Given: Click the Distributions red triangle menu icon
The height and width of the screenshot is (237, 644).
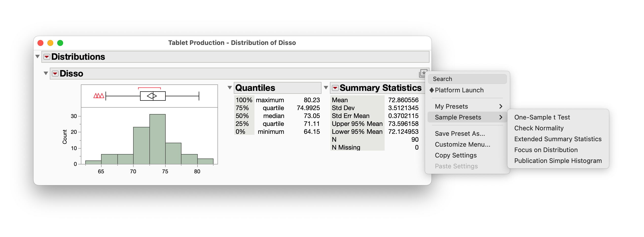Looking at the screenshot, I should pos(47,57).
